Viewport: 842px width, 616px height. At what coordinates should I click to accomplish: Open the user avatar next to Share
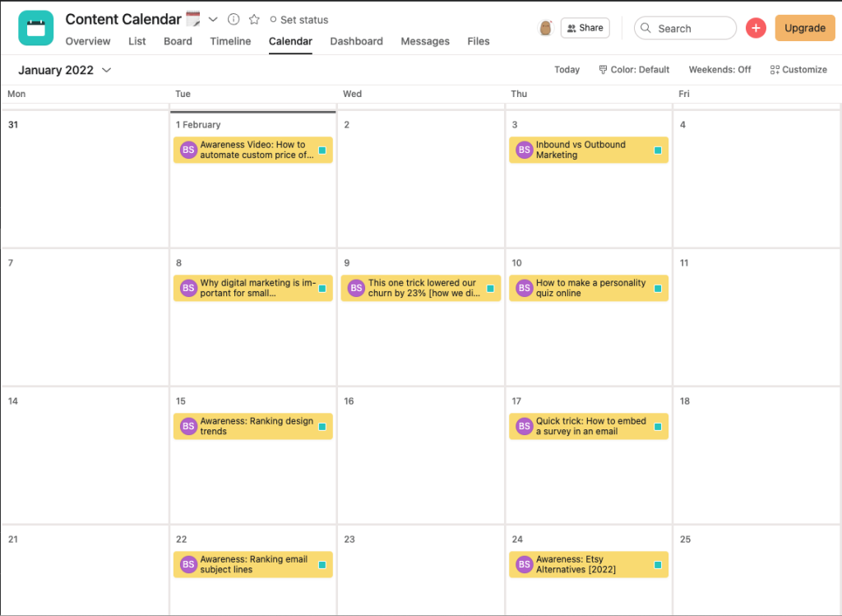pos(546,28)
